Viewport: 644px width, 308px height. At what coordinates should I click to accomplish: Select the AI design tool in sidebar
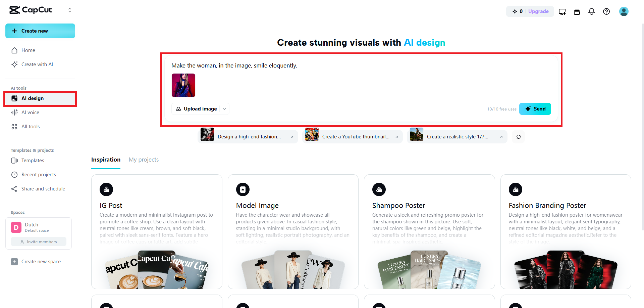33,98
